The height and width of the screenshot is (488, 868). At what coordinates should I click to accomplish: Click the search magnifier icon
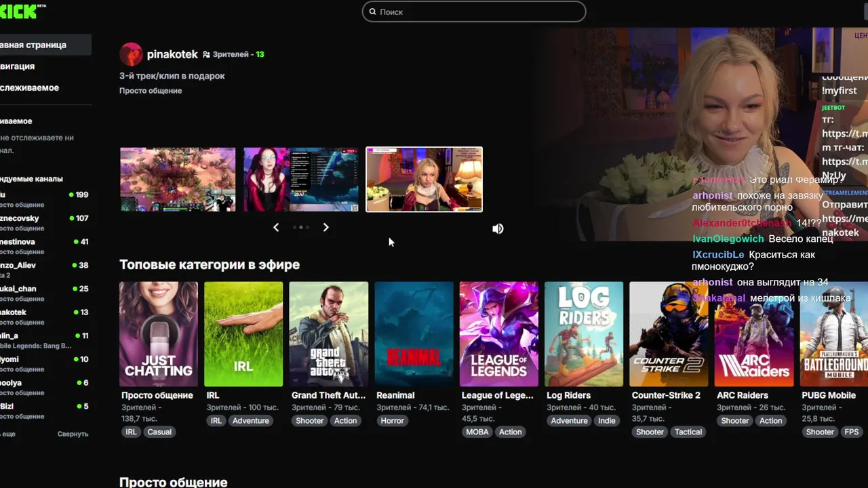[x=373, y=12]
